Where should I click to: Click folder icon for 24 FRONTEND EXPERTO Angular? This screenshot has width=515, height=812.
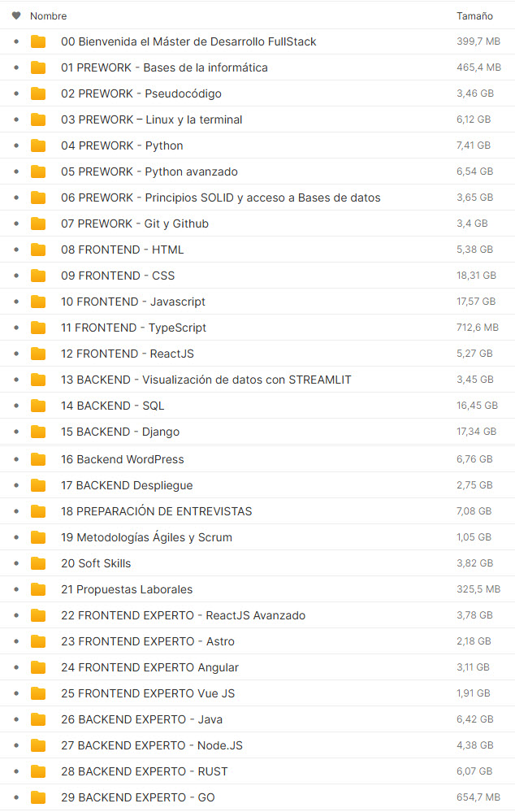(x=38, y=667)
